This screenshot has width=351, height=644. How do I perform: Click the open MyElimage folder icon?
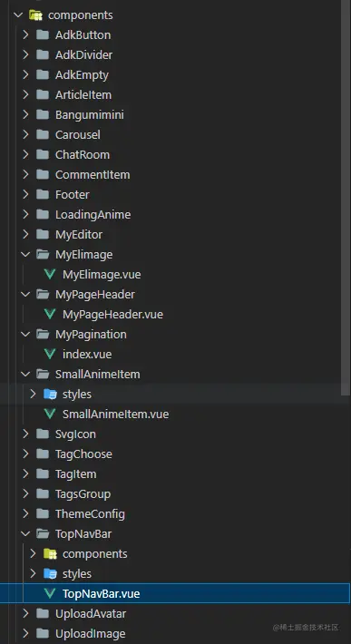[x=43, y=255]
